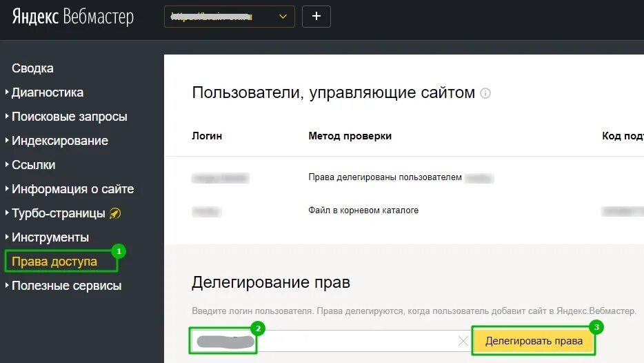Click the Делегировать права button
644x363 pixels.
(x=534, y=341)
